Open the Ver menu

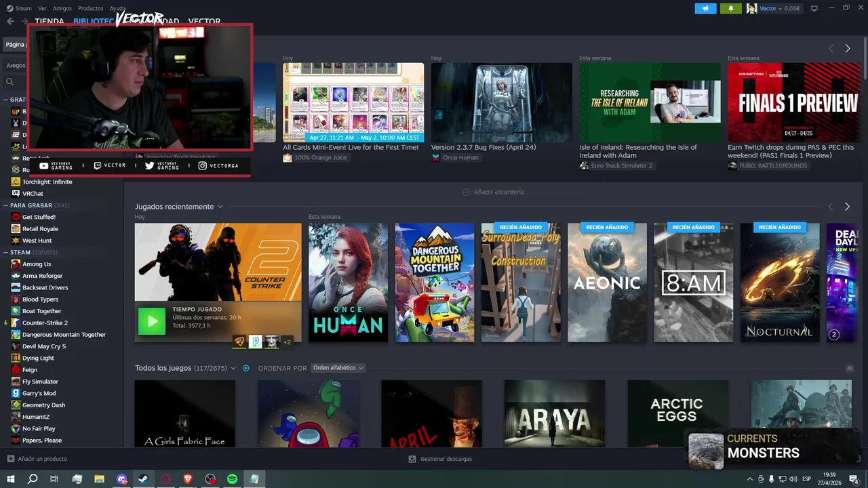tap(42, 8)
